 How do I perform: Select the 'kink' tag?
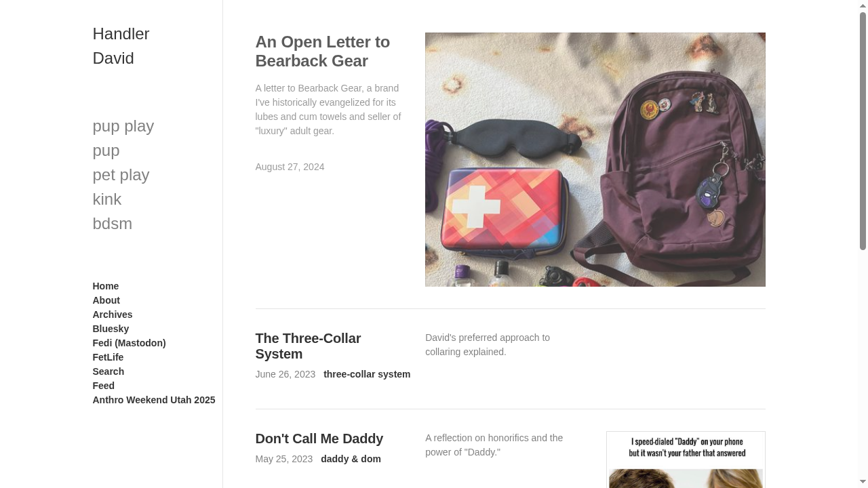coord(106,199)
